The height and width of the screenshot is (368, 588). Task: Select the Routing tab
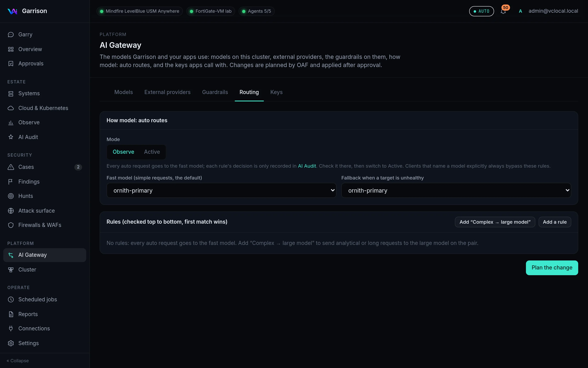(249, 92)
